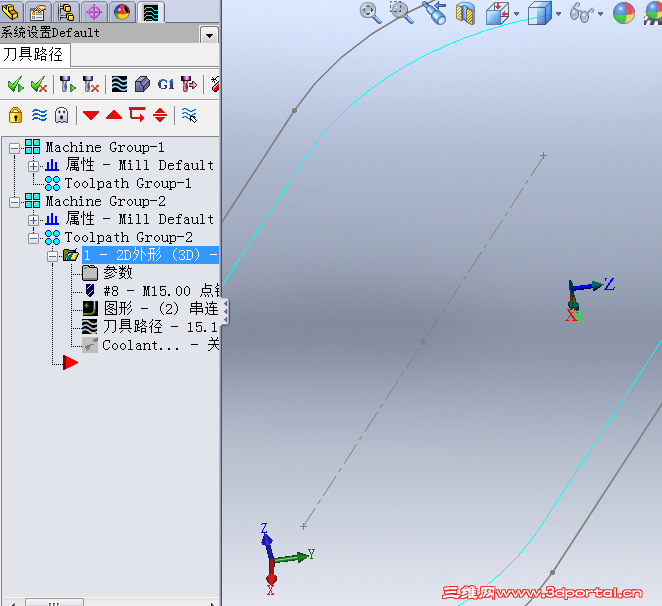
Task: Open 参数 parameters folder
Action: 118,273
